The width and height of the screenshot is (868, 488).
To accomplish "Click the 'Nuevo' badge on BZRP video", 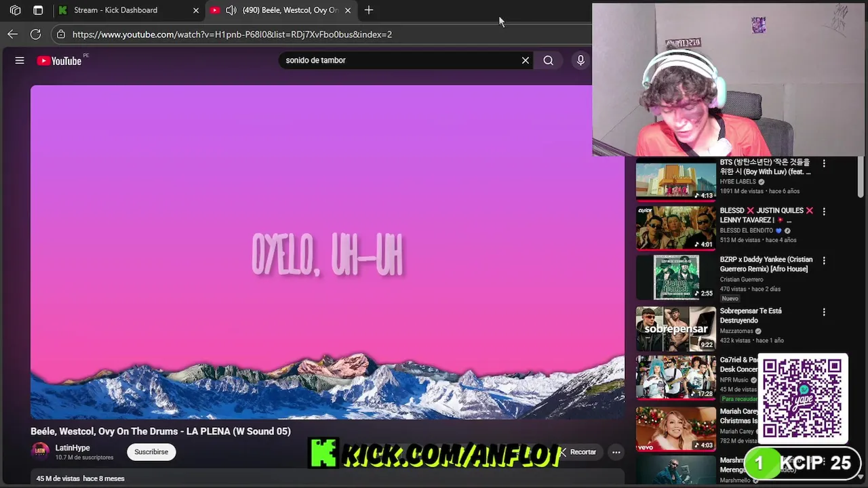I will (x=730, y=298).
